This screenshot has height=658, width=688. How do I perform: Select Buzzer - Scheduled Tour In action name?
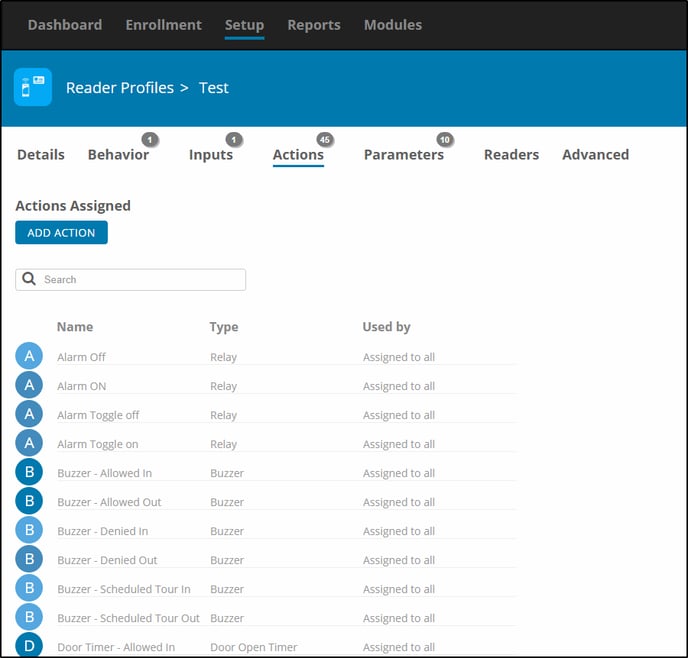coord(124,589)
